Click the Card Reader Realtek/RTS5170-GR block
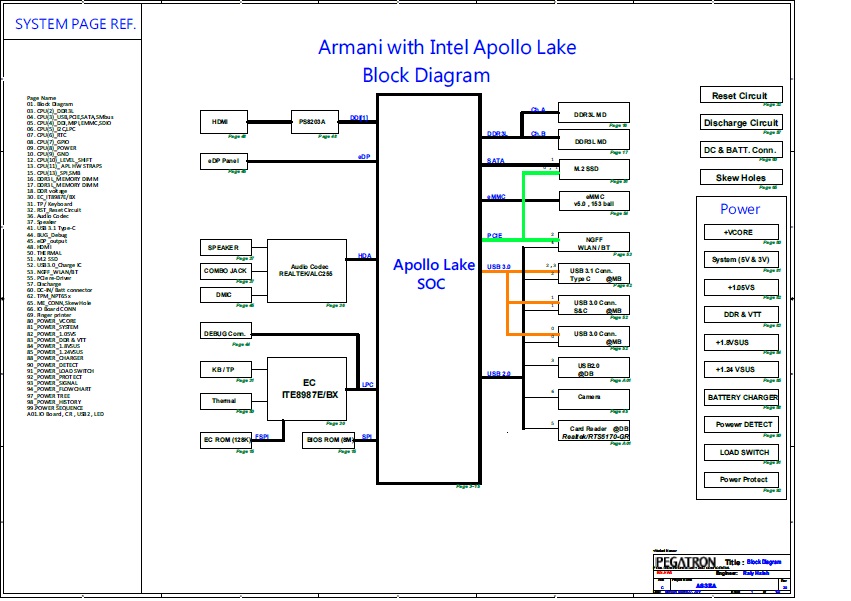 594,431
